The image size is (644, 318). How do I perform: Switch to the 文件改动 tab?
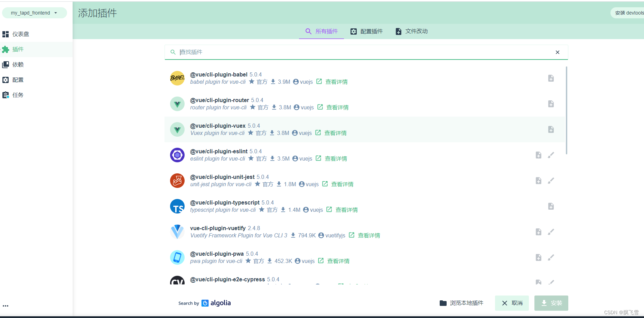411,31
